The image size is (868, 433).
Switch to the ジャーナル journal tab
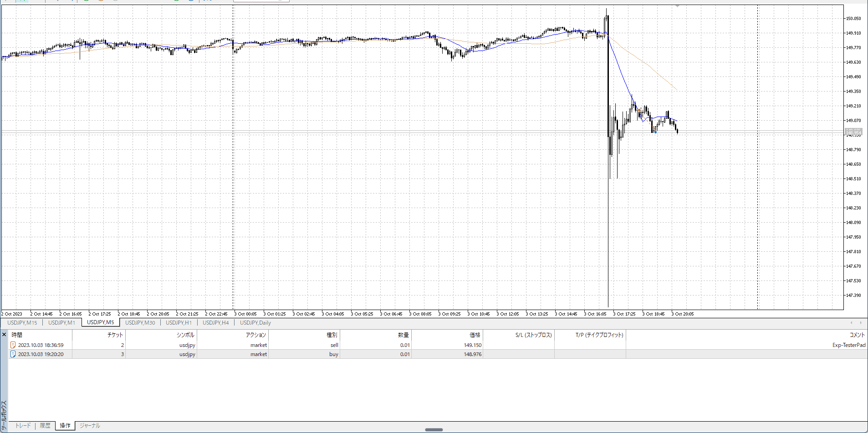coord(90,426)
